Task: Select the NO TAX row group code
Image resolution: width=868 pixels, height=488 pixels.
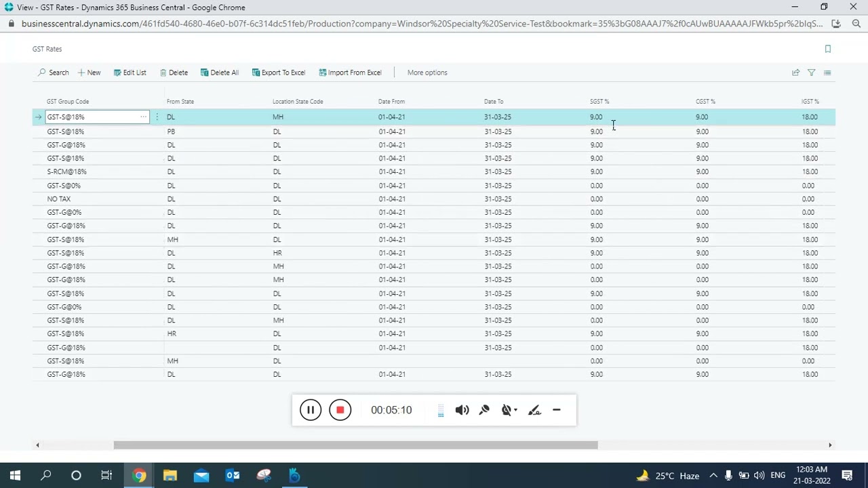Action: pyautogui.click(x=58, y=199)
